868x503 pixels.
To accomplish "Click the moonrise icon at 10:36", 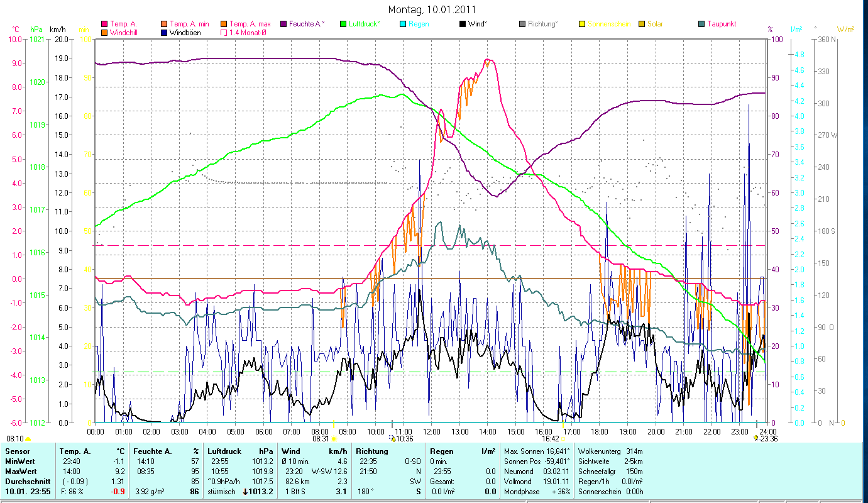I will point(393,439).
